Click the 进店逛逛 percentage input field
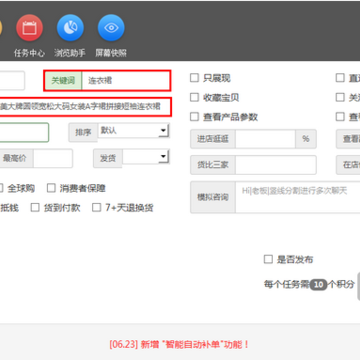This screenshot has width=360, height=360. 265,139
